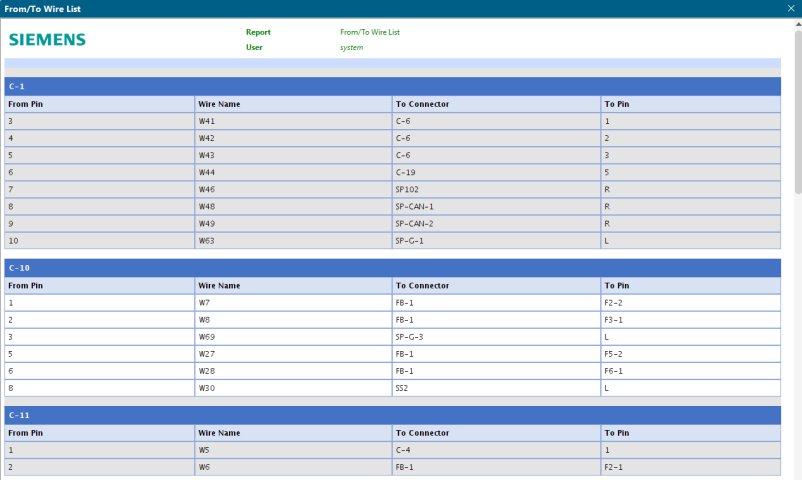Click the W48 wire name cell
This screenshot has width=802, height=480.
[x=293, y=207]
